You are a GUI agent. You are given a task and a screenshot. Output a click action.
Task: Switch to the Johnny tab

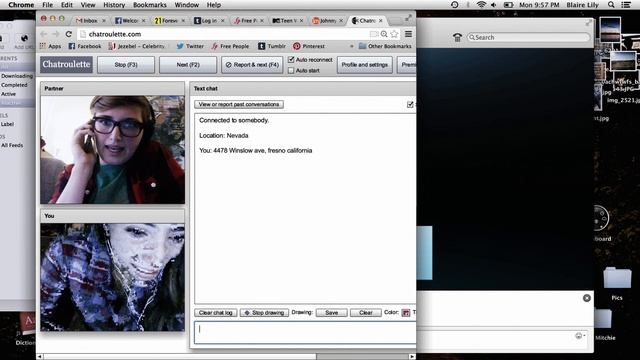point(327,20)
